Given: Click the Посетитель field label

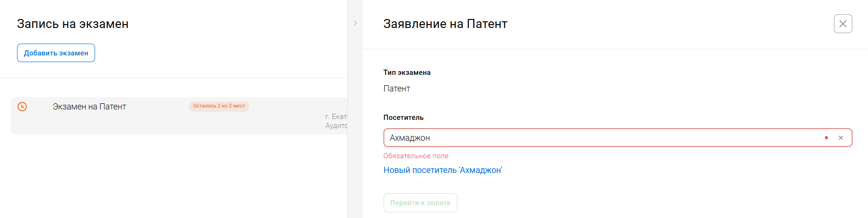Looking at the screenshot, I should click(x=403, y=118).
